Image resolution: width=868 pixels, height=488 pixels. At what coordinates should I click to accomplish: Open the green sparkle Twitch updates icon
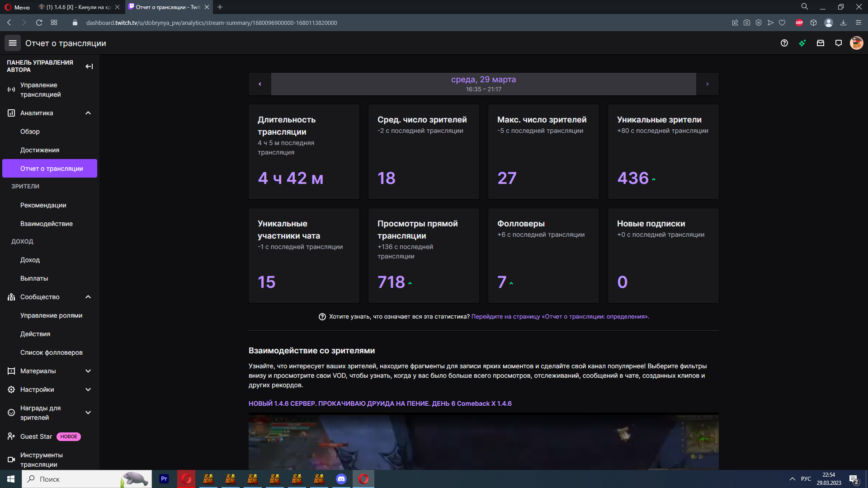coord(802,43)
